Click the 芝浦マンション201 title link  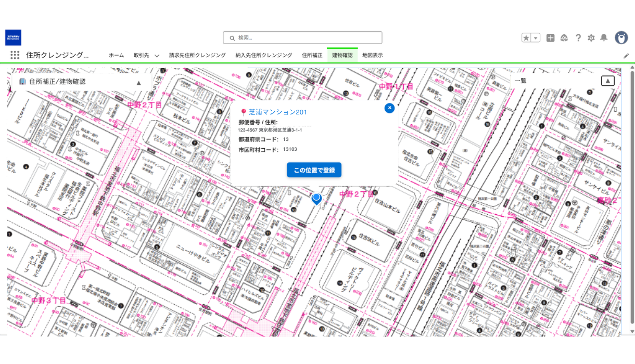[278, 112]
